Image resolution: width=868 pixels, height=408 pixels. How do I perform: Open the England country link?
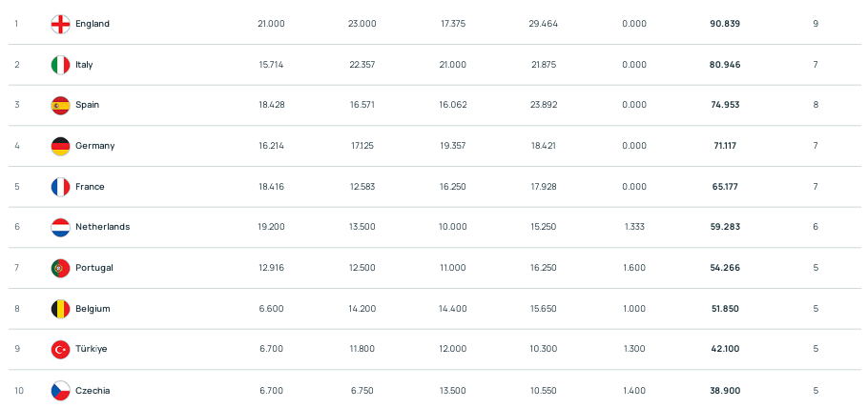click(x=93, y=24)
